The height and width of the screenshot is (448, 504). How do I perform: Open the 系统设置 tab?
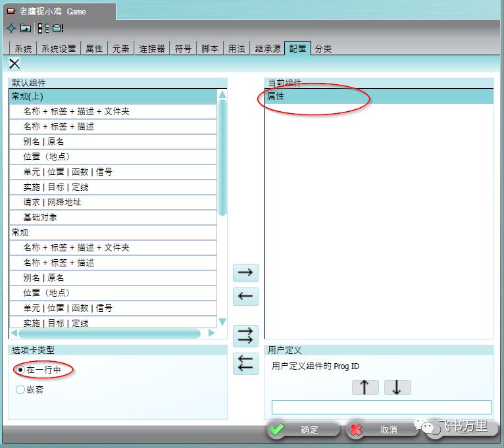point(59,49)
